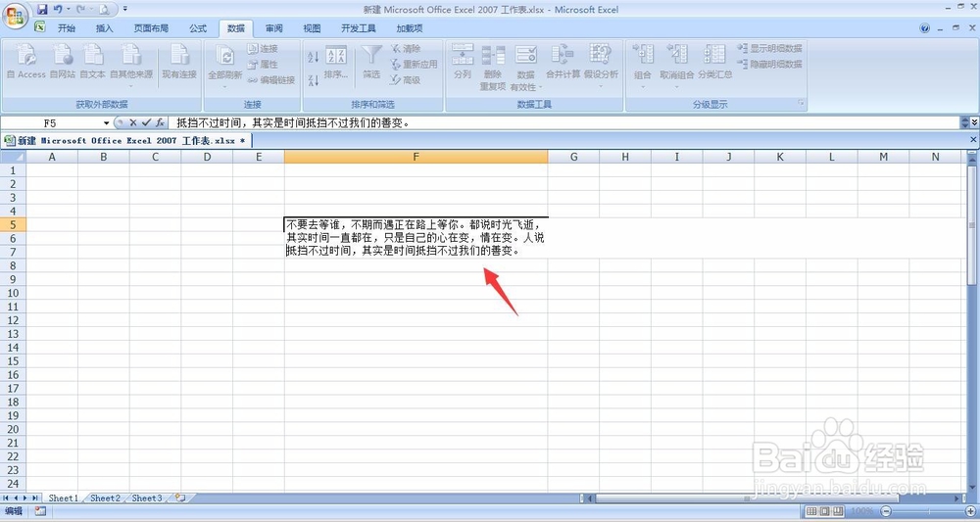The image size is (980, 522).
Task: Sort ascending A to Z
Action: [314, 57]
